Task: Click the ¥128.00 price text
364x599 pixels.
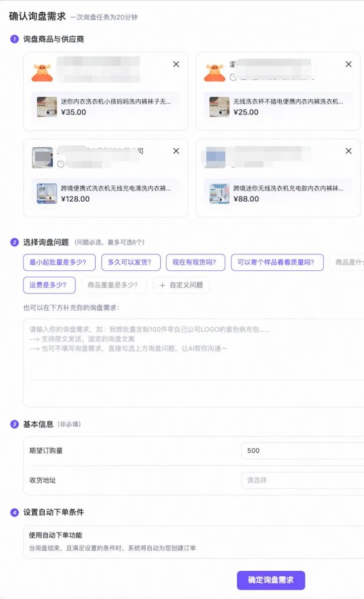Action: pyautogui.click(x=75, y=199)
